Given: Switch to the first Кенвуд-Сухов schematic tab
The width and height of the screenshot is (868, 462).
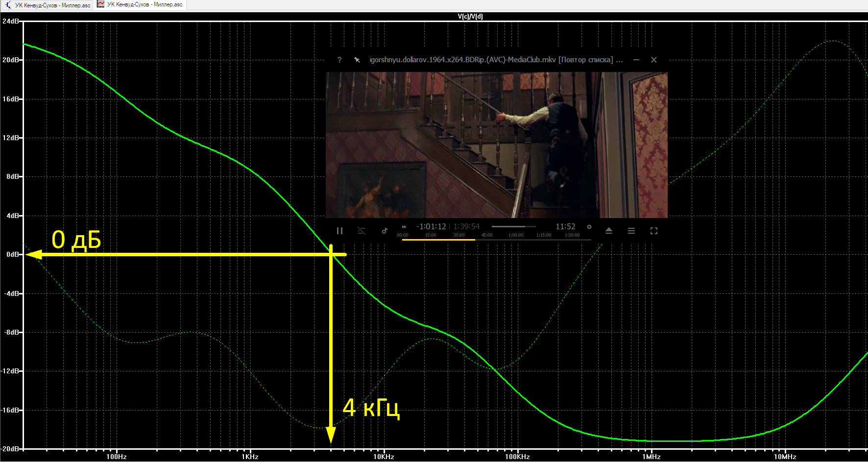Looking at the screenshot, I should [x=48, y=5].
